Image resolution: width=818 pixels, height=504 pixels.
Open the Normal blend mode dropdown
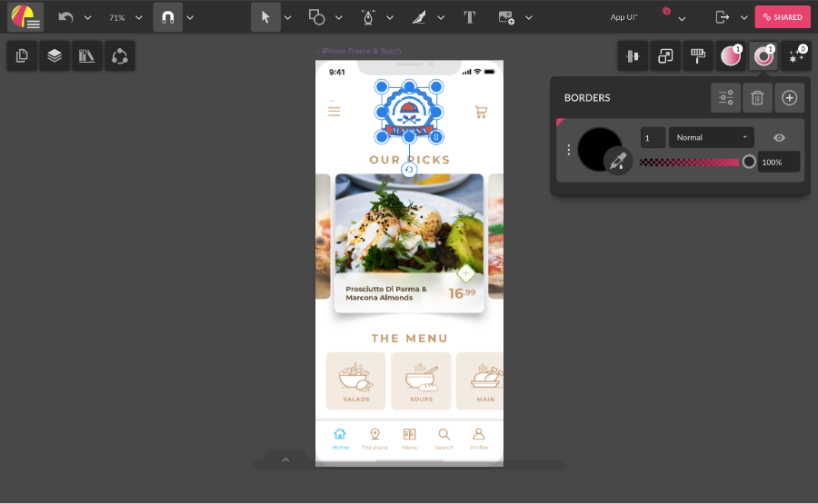coord(712,137)
